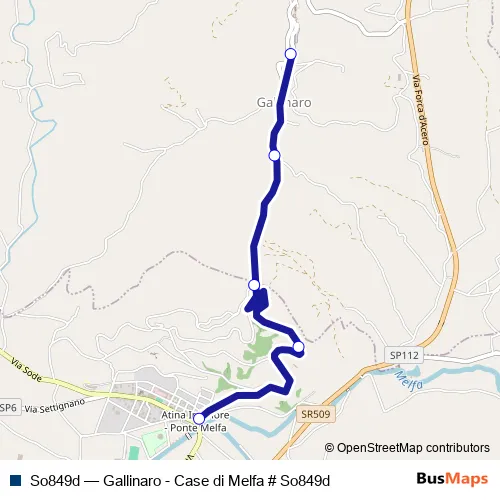Click the SP6 road shield

click(9, 407)
